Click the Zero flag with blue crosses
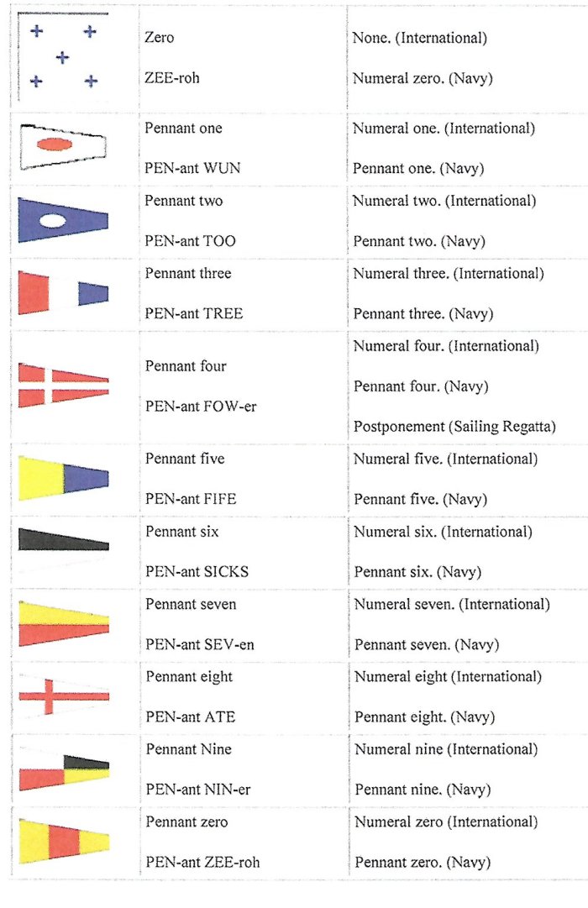 pos(62,57)
